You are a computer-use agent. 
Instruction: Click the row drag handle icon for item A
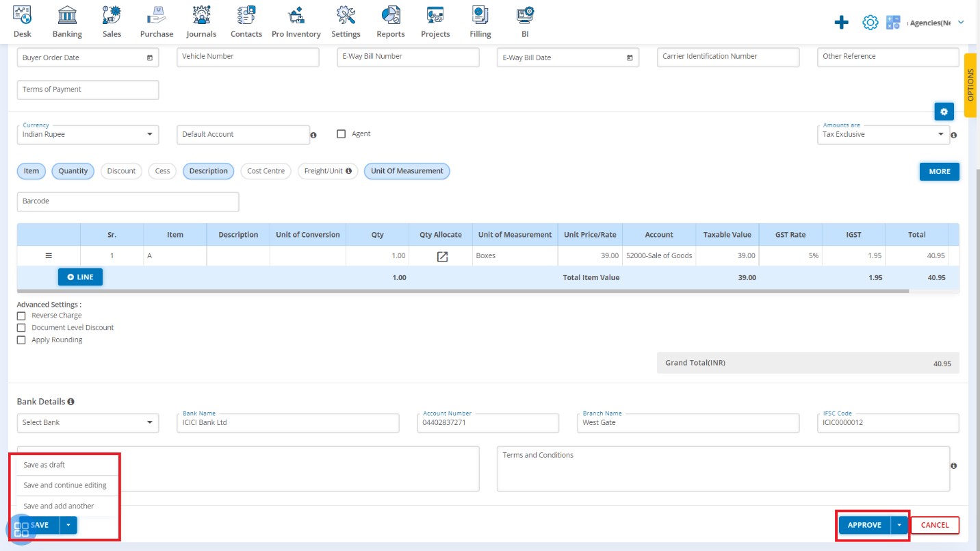pos(49,255)
